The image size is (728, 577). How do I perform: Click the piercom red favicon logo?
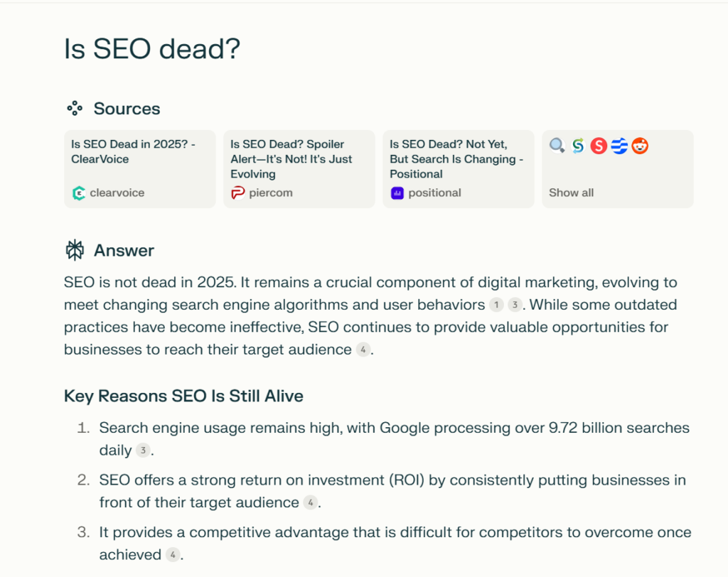(237, 193)
